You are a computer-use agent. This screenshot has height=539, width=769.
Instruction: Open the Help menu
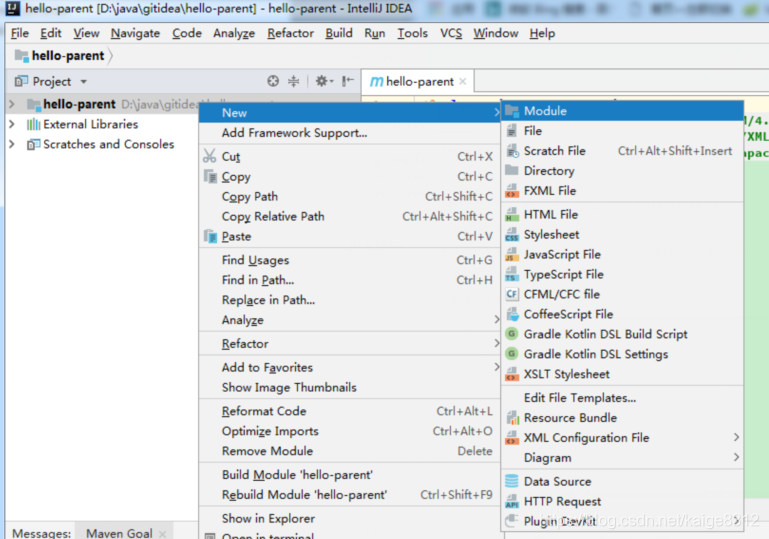[x=542, y=33]
